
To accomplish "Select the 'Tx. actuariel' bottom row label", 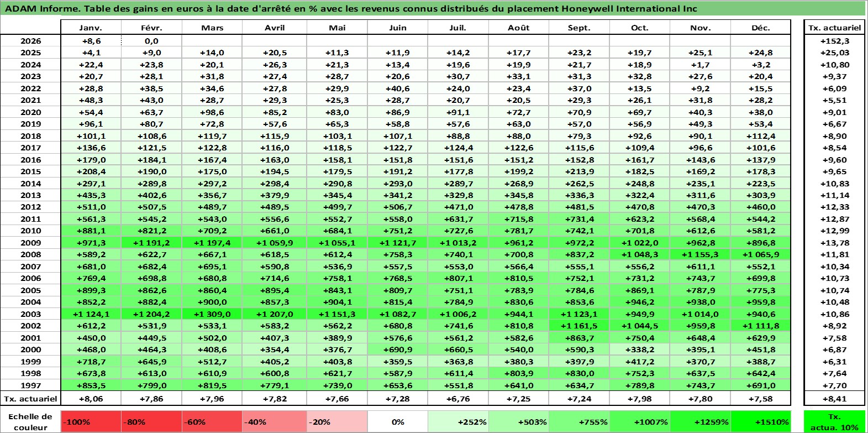I will point(30,399).
